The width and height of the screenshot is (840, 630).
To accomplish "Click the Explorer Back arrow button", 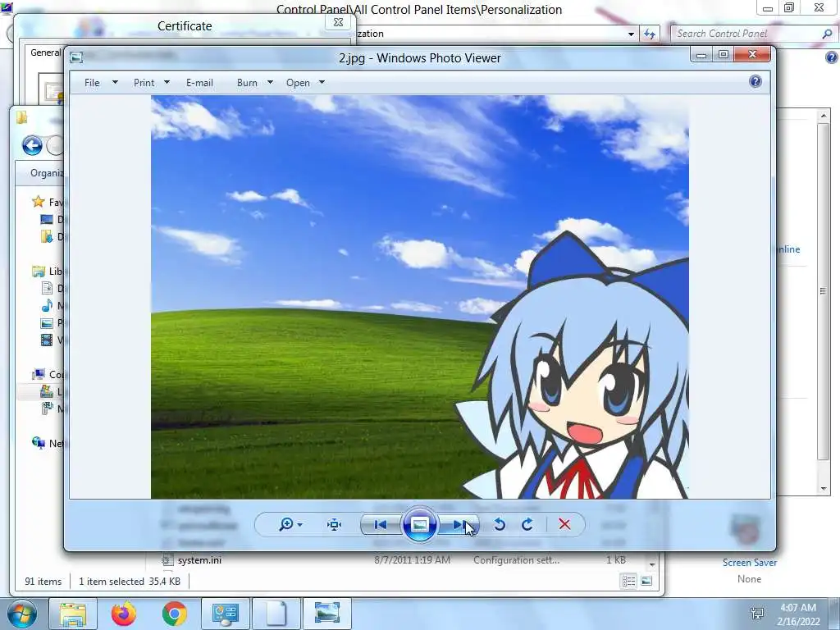I will tap(32, 145).
